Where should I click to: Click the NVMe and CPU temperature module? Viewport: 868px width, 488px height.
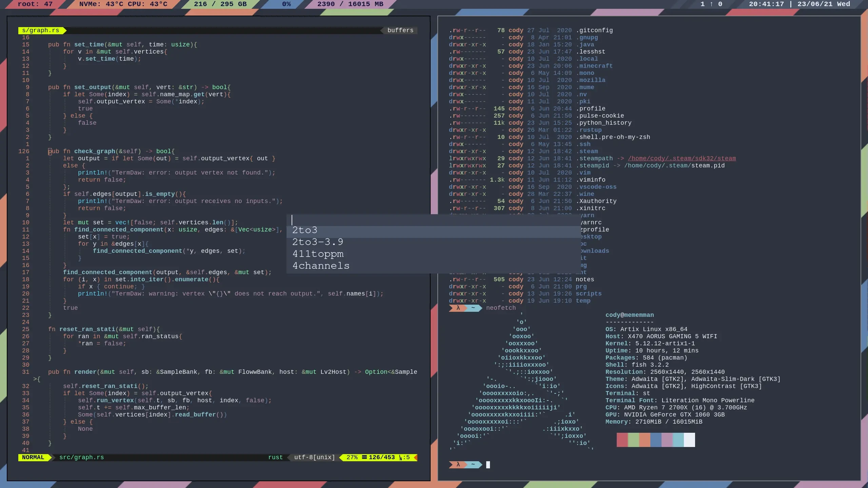point(123,4)
